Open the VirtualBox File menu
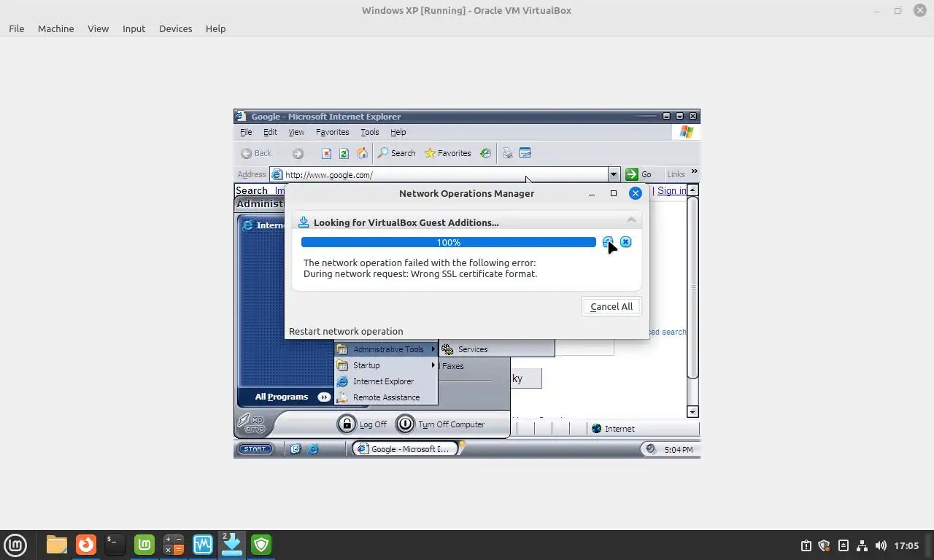The image size is (934, 560). (x=16, y=28)
